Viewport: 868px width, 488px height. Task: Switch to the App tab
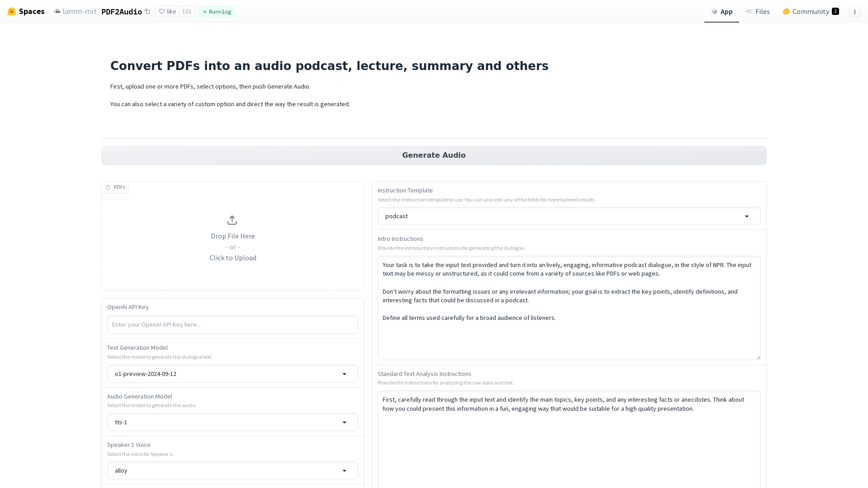pos(722,11)
